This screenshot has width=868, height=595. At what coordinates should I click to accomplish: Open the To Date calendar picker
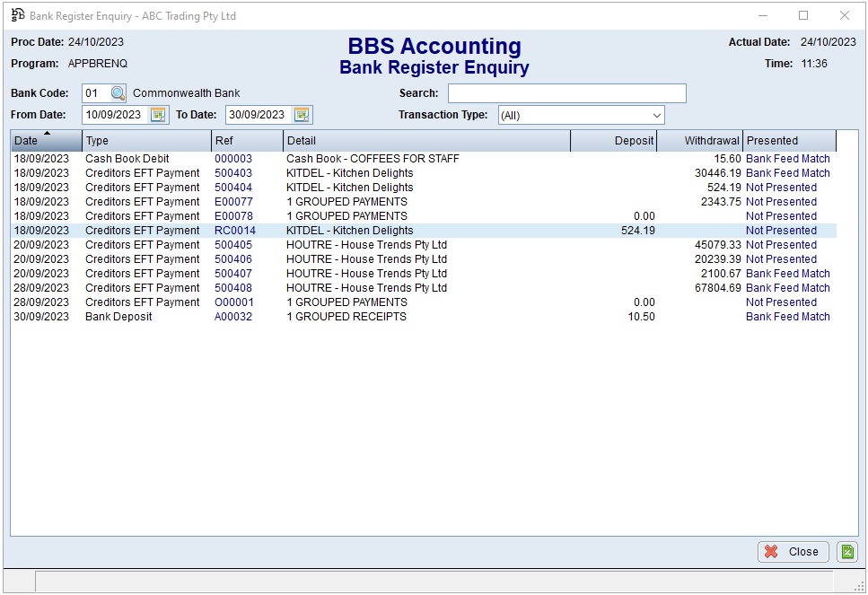click(x=302, y=115)
